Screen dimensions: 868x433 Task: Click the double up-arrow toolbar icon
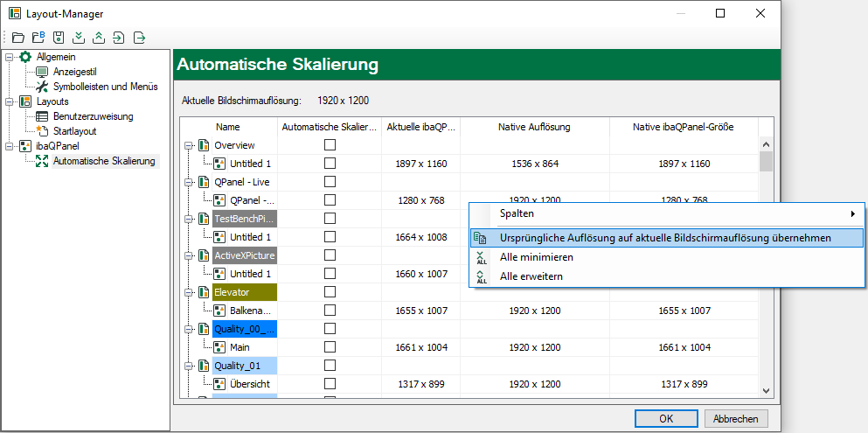point(99,37)
